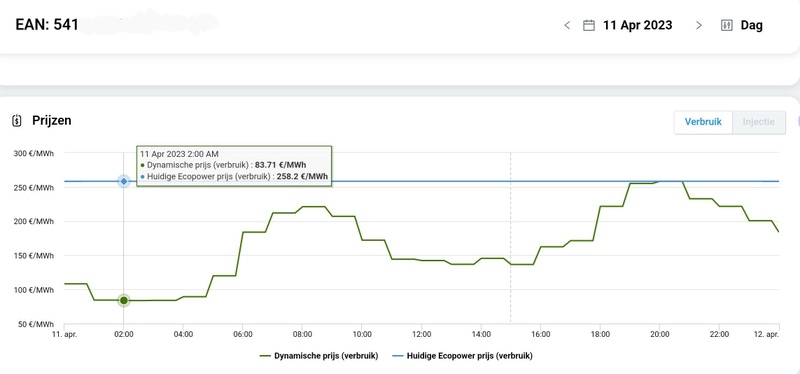Click the 20:00 time axis label
800x374 pixels.
(660, 335)
